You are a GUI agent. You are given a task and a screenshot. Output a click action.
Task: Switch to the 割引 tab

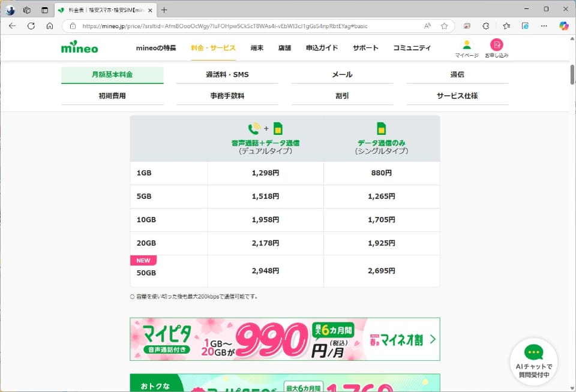click(342, 96)
